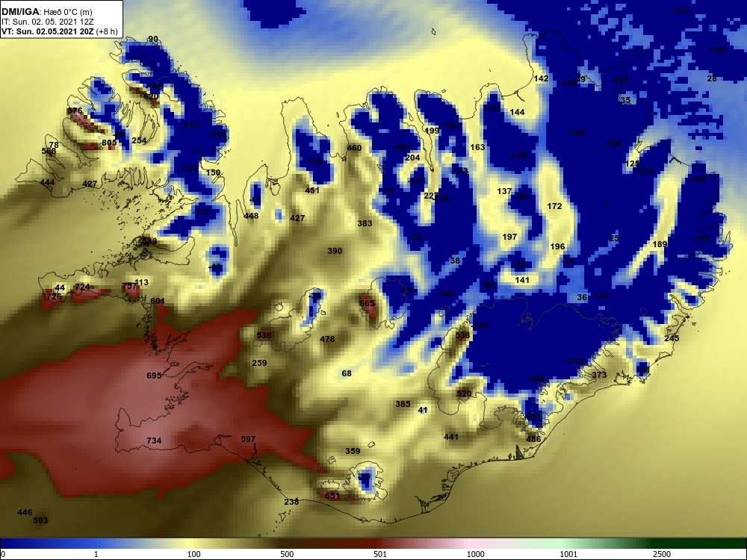Click legend label '1001' on the color bar
Viewport: 747px width, 560px height.
pos(568,554)
